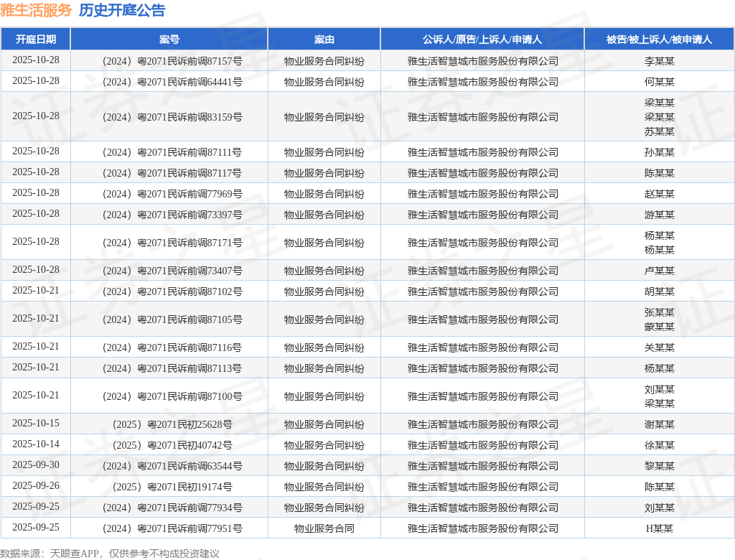This screenshot has height=560, width=735.
Task: Click defendant H某某
Action: [659, 528]
